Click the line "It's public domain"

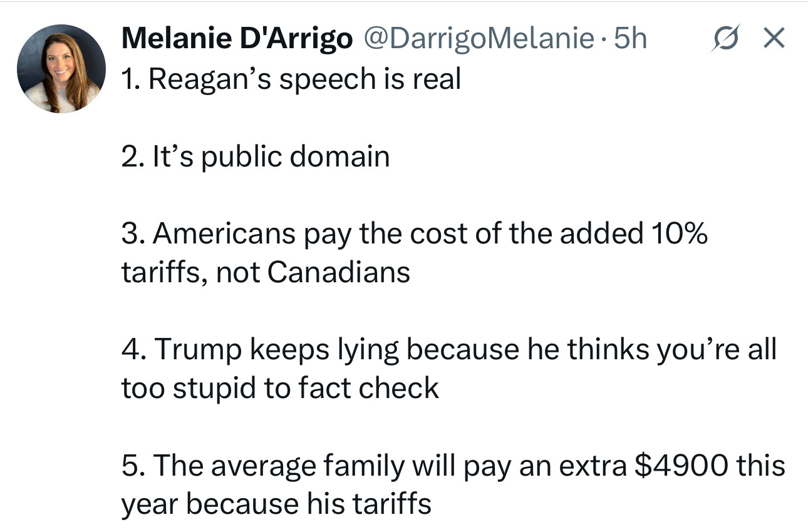coord(256,156)
